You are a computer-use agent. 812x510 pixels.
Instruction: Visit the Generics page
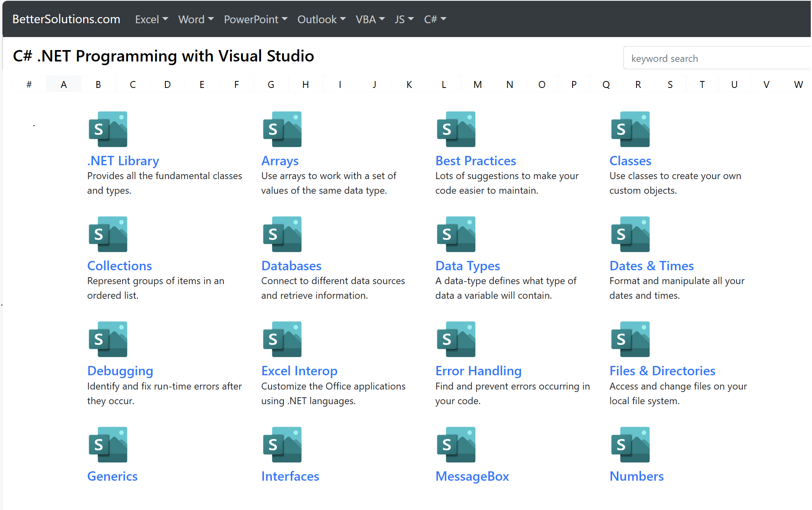pos(112,476)
